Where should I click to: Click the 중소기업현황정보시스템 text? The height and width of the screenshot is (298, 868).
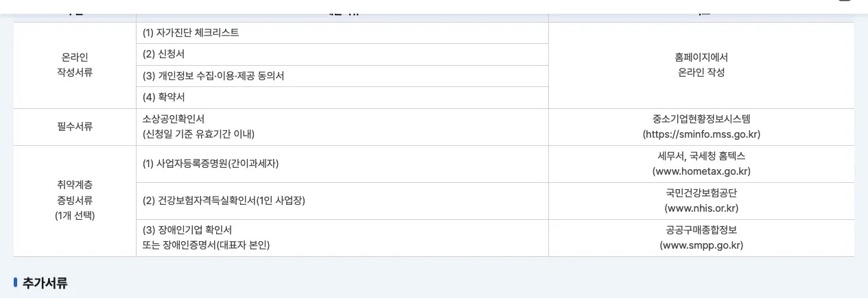pos(701,119)
